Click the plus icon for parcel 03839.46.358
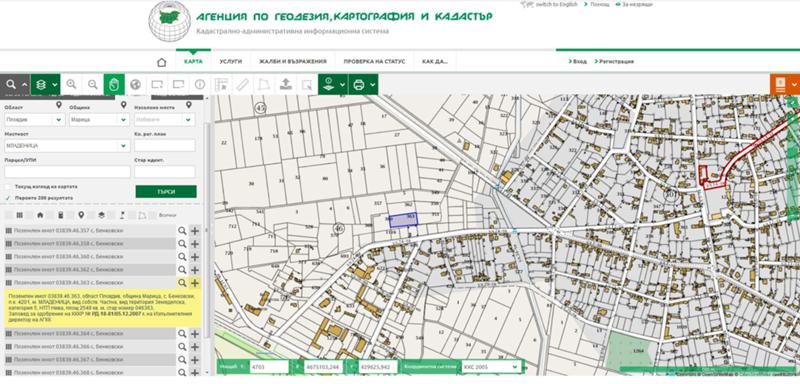Viewport: 800px width, 384px height. pyautogui.click(x=195, y=244)
